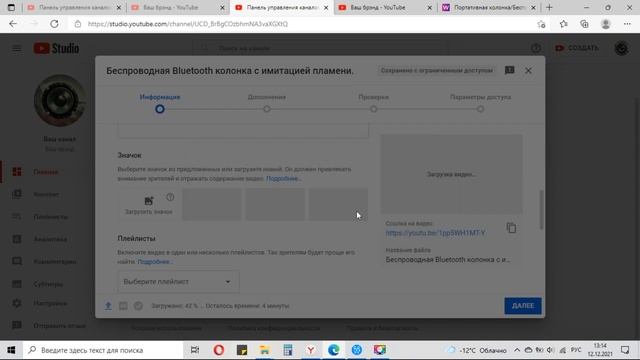Go to the Проверка step
Screen dimensions: 640x360
click(x=373, y=103)
